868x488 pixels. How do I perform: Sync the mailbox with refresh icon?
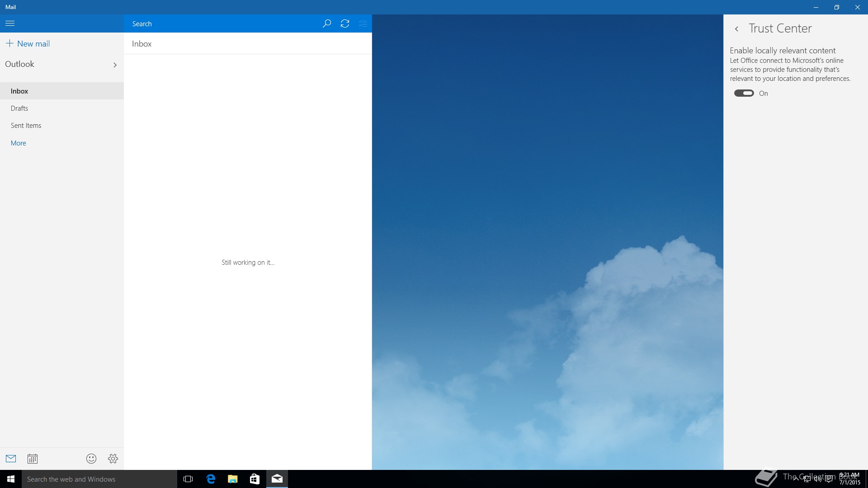[x=345, y=23]
